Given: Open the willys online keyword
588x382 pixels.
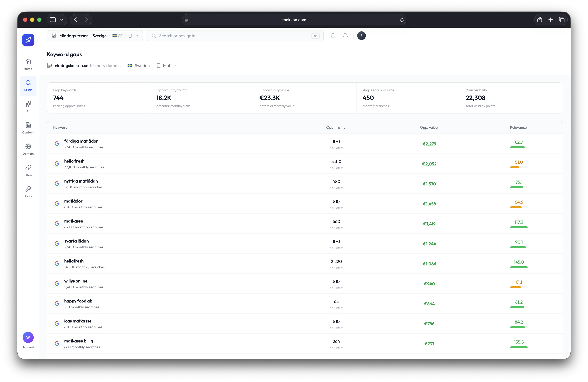Looking at the screenshot, I should [x=76, y=281].
